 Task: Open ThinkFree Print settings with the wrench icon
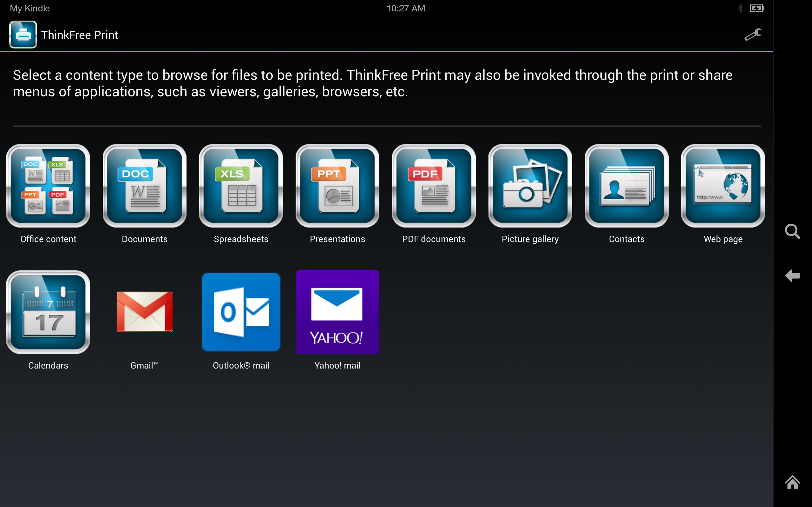(x=753, y=35)
